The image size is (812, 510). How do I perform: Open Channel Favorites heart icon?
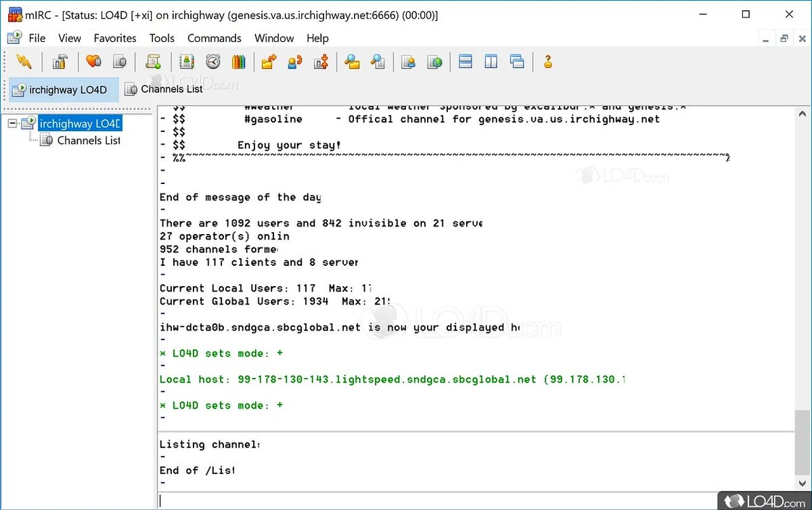point(93,62)
